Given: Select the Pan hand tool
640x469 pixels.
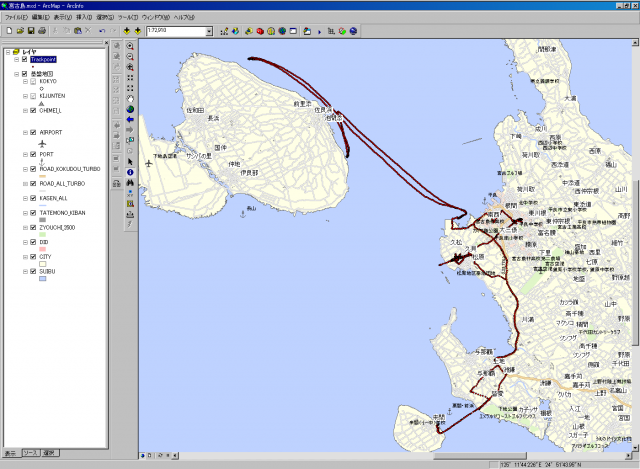Looking at the screenshot, I should tap(130, 98).
